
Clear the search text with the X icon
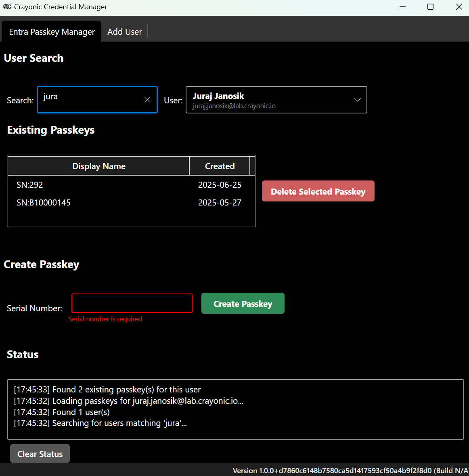147,100
